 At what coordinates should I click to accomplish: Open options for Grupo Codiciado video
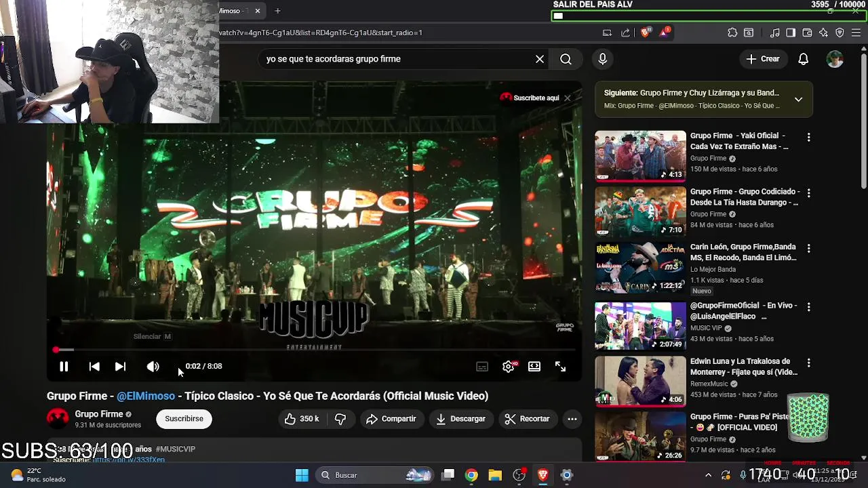808,193
